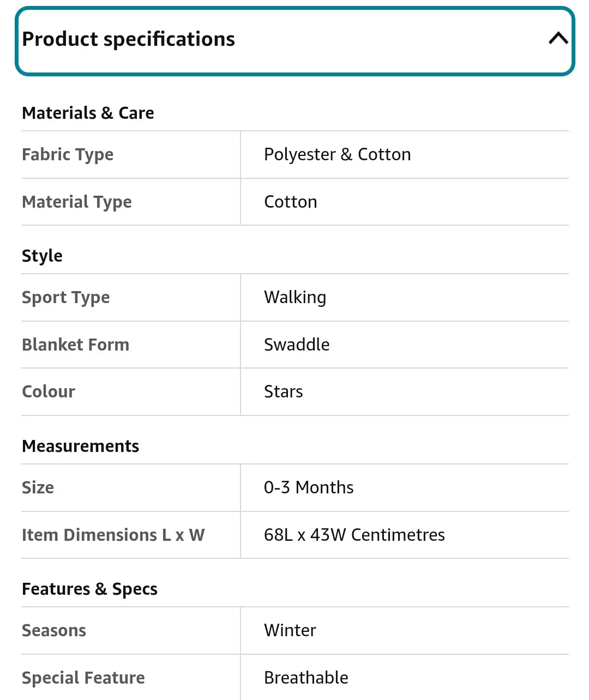Click the Material Type row
Screen dimensions: 589x700
[x=76, y=202]
